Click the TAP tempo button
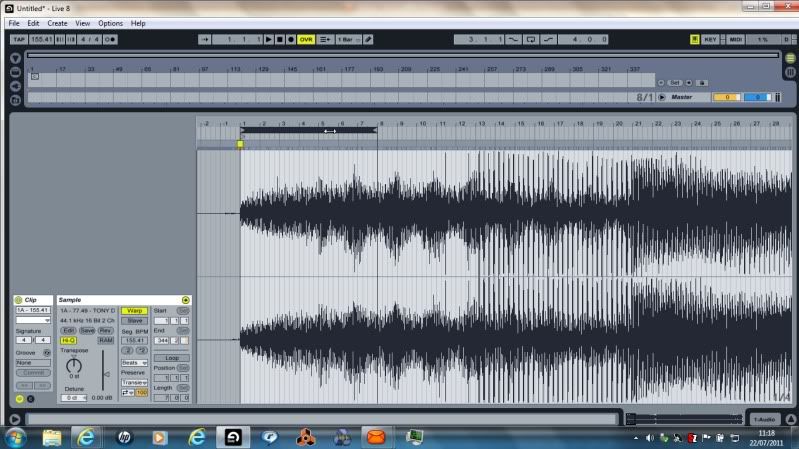 [18, 39]
